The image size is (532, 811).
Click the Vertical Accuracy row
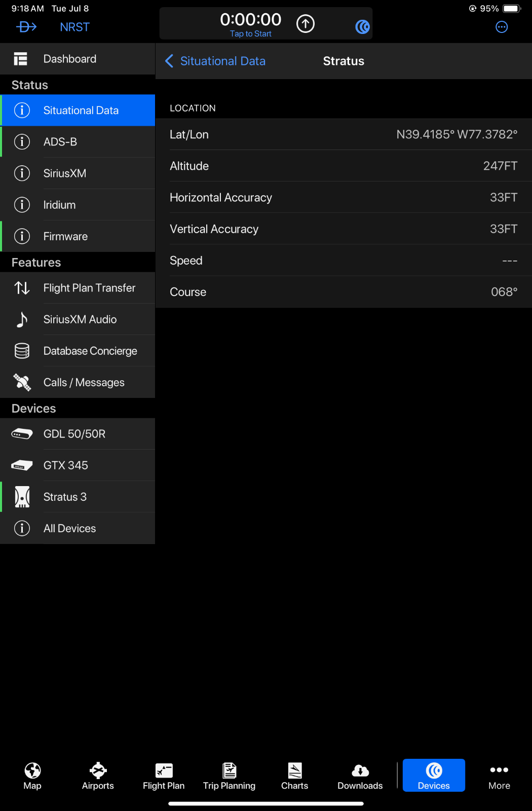(344, 229)
